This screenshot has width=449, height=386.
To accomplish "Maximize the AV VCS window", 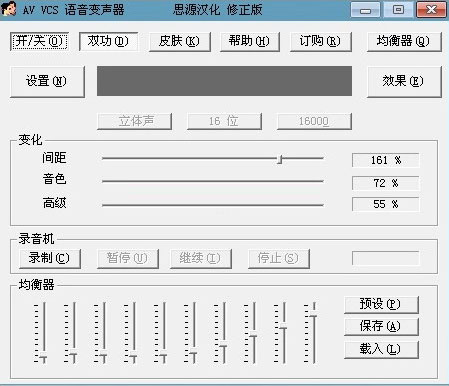I will [x=398, y=10].
